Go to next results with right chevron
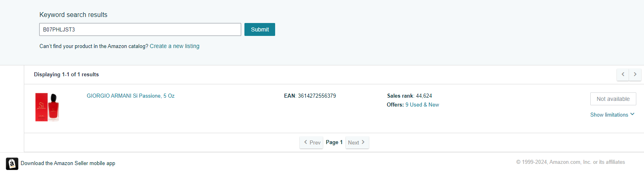644x182 pixels. click(635, 74)
